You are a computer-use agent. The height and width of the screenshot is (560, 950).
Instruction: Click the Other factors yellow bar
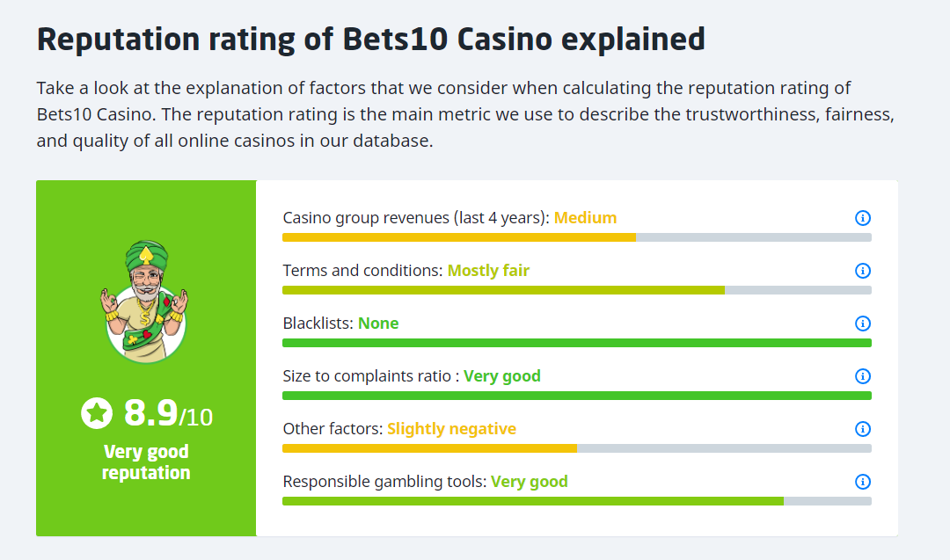[429, 448]
